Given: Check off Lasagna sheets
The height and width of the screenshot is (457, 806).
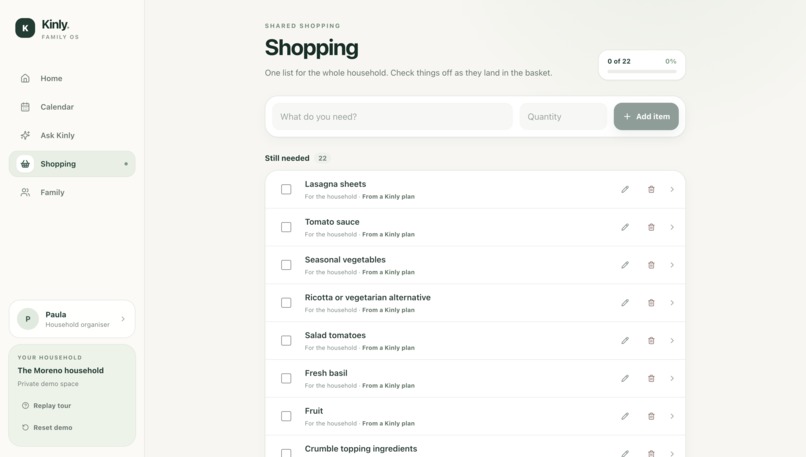Looking at the screenshot, I should (286, 190).
